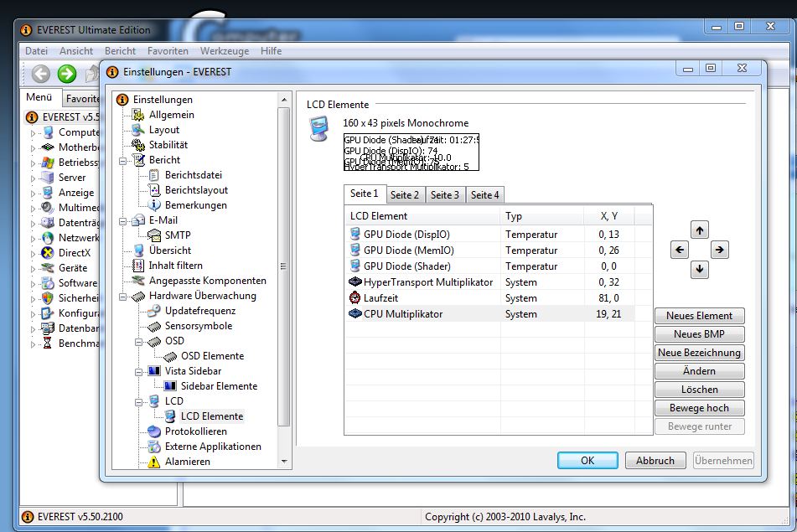Click the Löschen button
This screenshot has width=797, height=532.
tap(700, 390)
